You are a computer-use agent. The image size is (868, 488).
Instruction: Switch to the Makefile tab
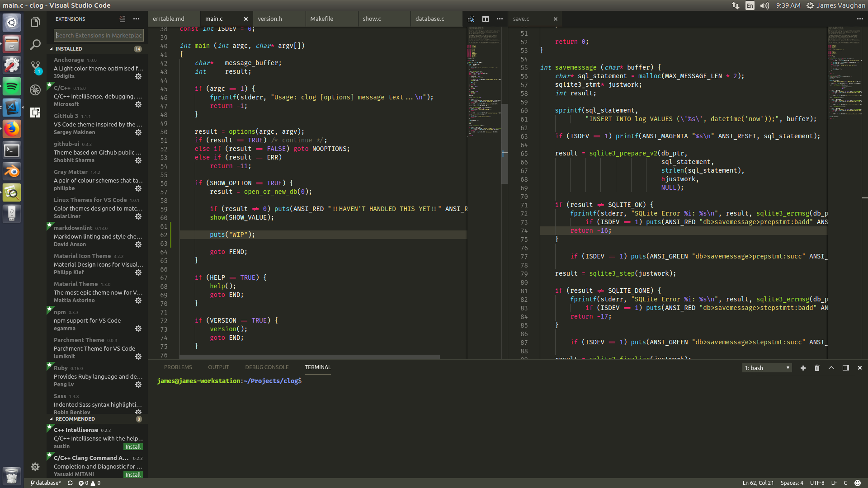tap(321, 19)
